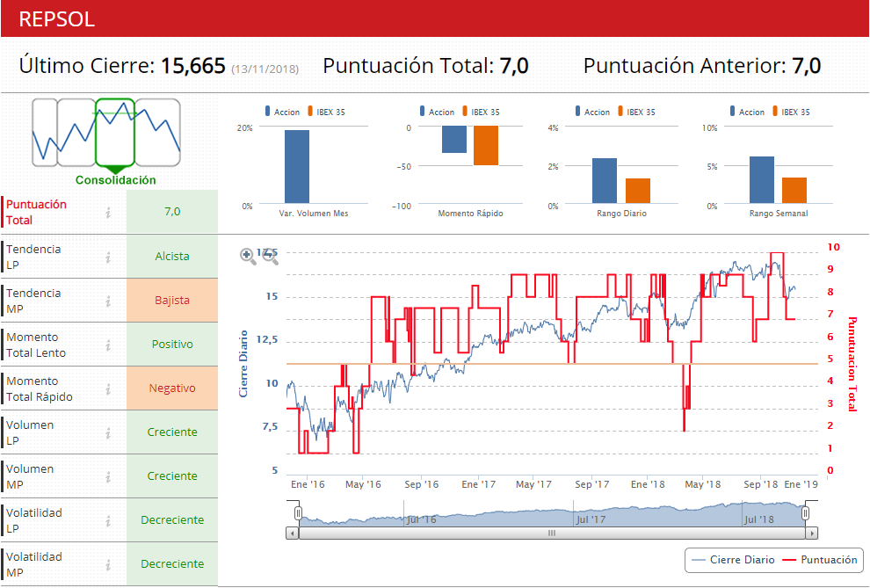The width and height of the screenshot is (870, 588).
Task: Click the left handle of the chart navigator
Action: (298, 513)
